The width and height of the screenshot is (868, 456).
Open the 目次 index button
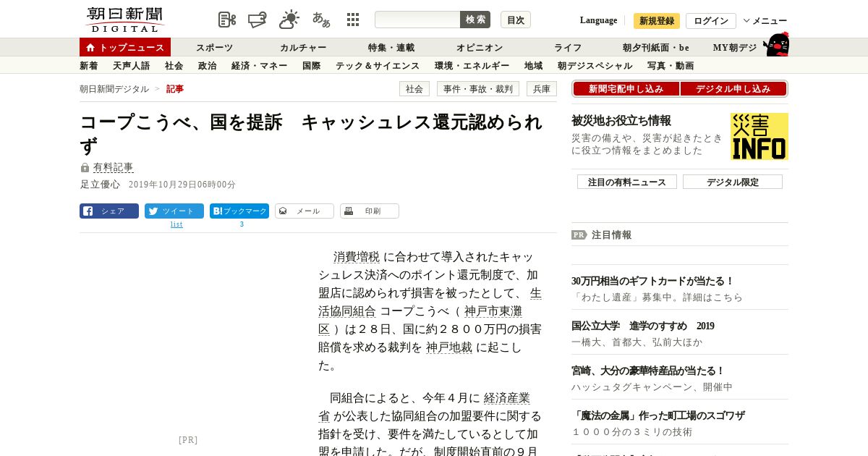[516, 20]
